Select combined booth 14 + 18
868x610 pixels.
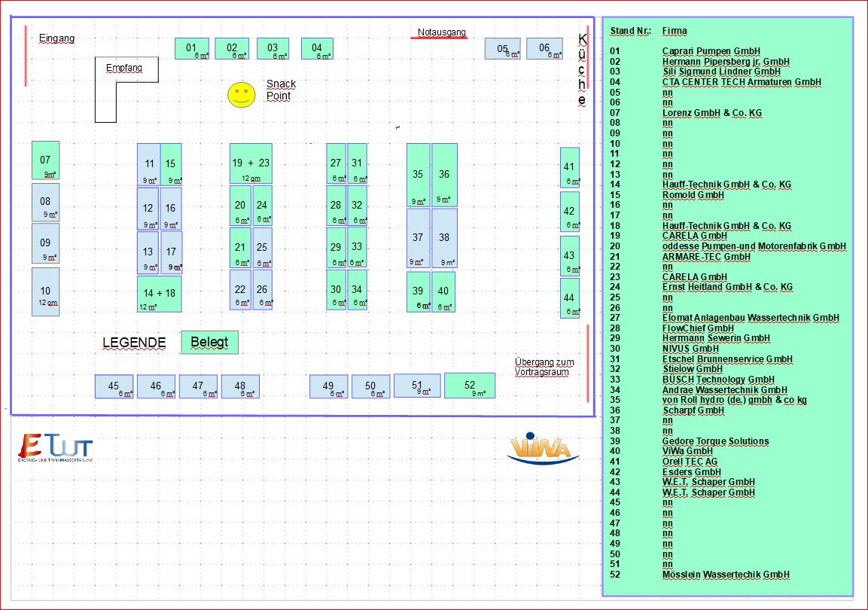[160, 294]
